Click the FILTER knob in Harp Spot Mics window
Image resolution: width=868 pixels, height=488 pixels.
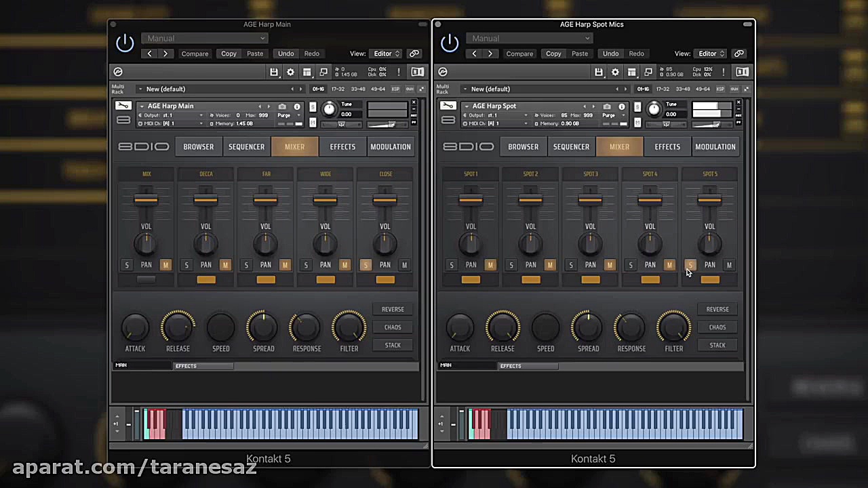click(673, 327)
